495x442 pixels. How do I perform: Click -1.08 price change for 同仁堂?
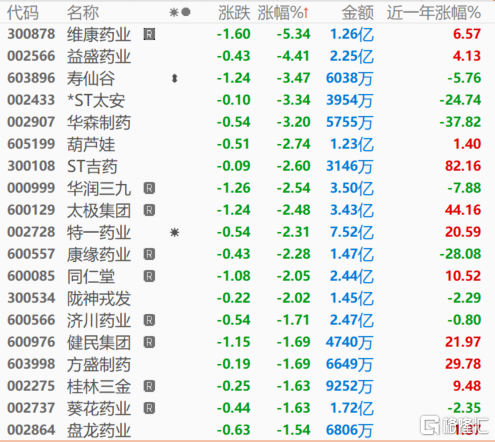(x=234, y=276)
